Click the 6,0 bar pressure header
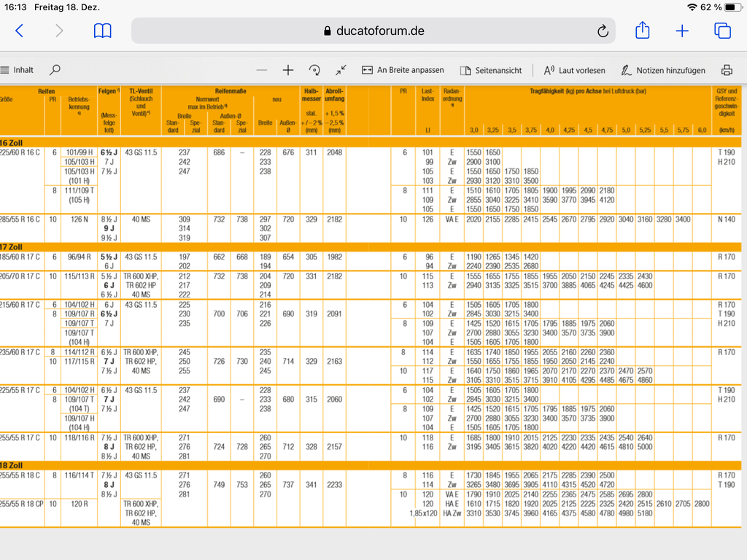This screenshot has width=747, height=560. point(702,130)
